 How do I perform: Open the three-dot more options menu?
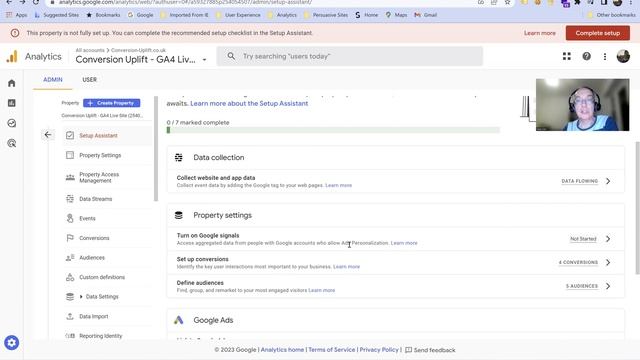(x=605, y=56)
